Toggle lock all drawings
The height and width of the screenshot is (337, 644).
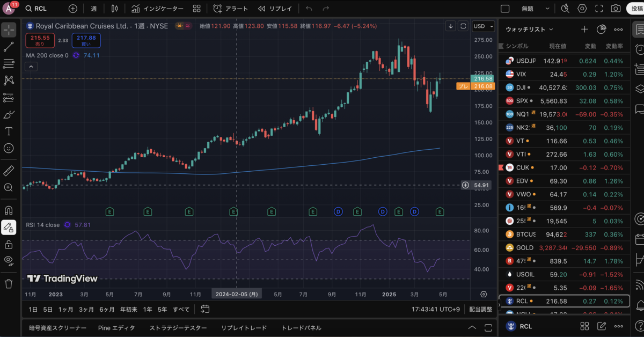(9, 245)
